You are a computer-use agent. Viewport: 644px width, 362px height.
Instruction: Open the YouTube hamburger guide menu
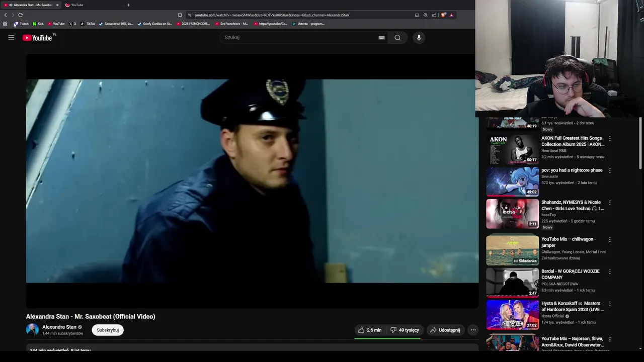pyautogui.click(x=11, y=37)
